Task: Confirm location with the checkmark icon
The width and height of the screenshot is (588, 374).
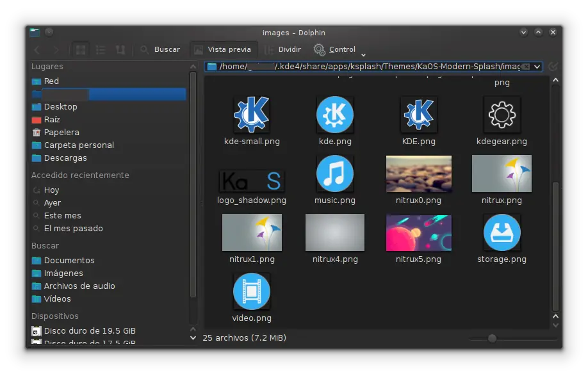Action: coord(553,67)
